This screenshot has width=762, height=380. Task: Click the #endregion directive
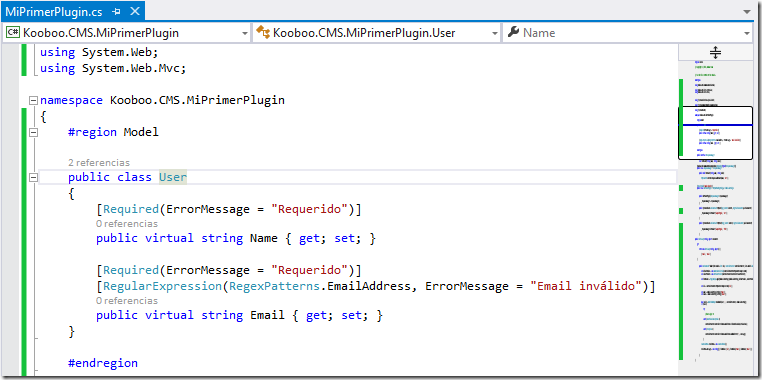click(x=103, y=363)
